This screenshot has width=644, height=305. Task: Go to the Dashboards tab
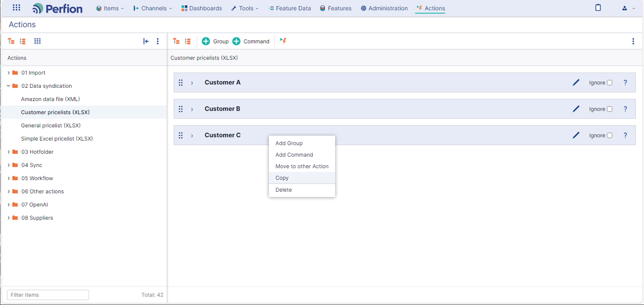(202, 8)
